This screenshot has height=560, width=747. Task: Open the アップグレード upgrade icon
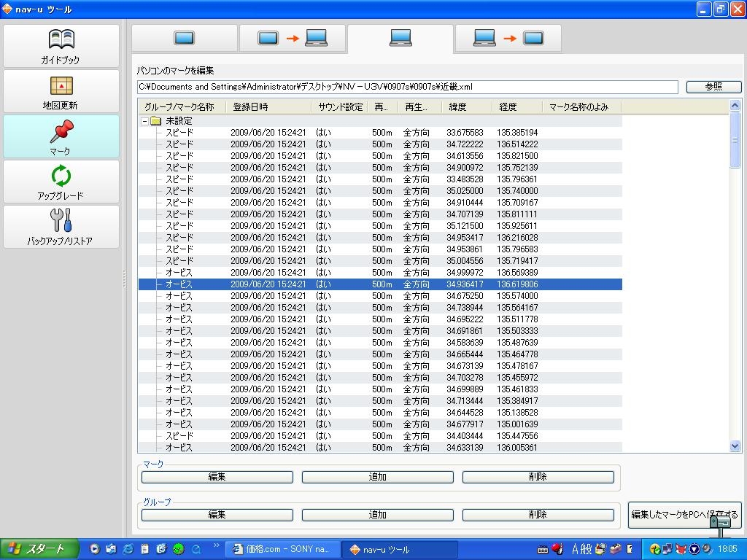pos(61,182)
